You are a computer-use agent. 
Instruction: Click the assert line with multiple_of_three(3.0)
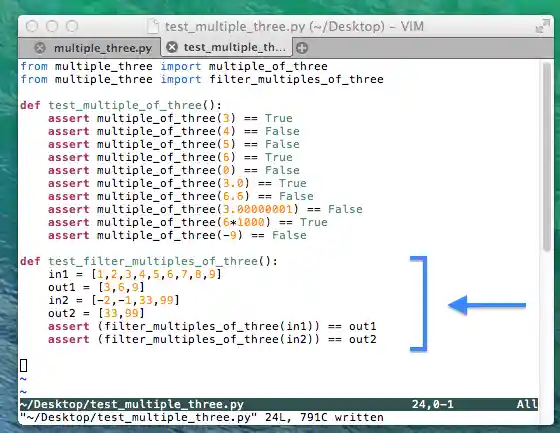coord(178,183)
